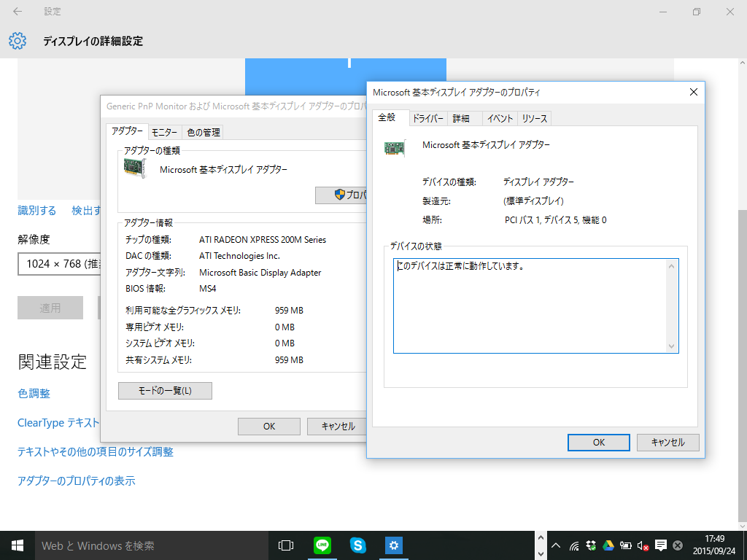Click the PCI バス 1, デバイス 5, 機能 0 text
This screenshot has width=747, height=560.
555,220
